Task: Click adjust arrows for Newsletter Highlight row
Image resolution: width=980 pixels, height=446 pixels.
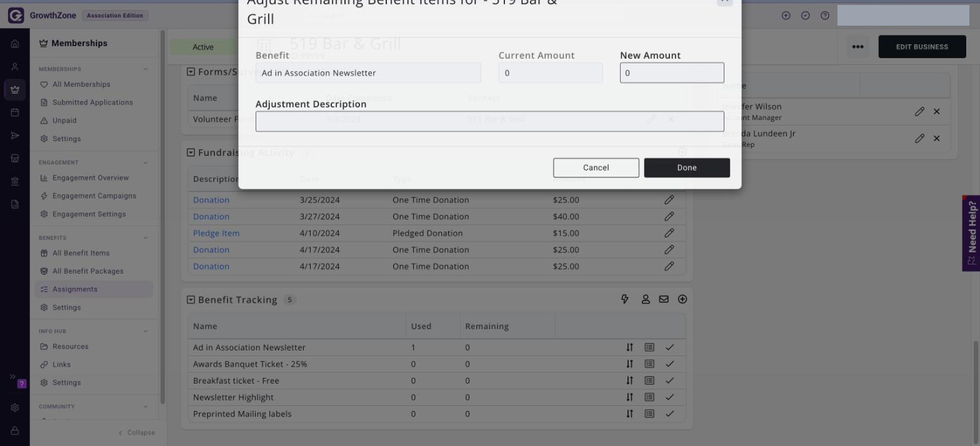Action: pyautogui.click(x=629, y=397)
